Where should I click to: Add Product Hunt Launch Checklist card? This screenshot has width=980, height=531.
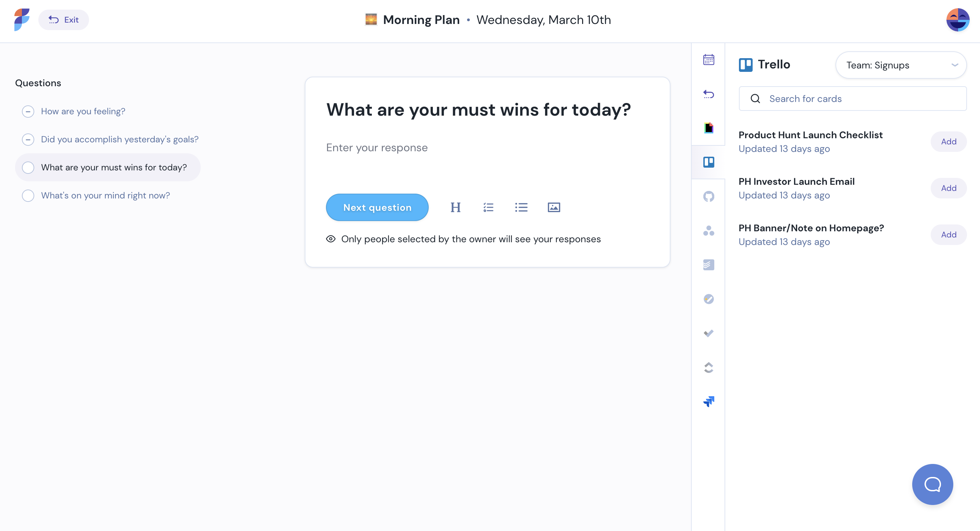948,142
